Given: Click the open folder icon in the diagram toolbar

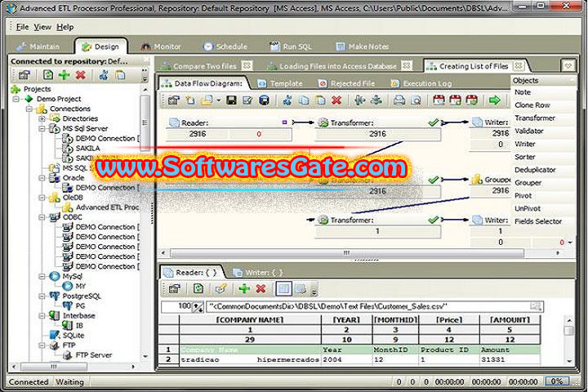Looking at the screenshot, I should (207, 100).
